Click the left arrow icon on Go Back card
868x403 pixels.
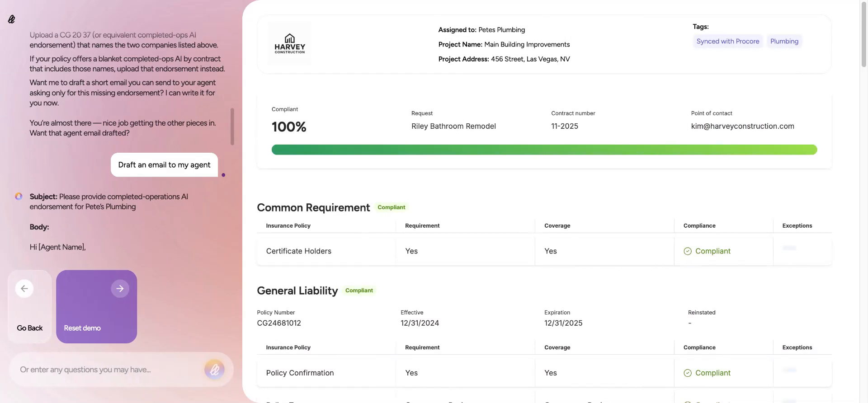click(24, 289)
